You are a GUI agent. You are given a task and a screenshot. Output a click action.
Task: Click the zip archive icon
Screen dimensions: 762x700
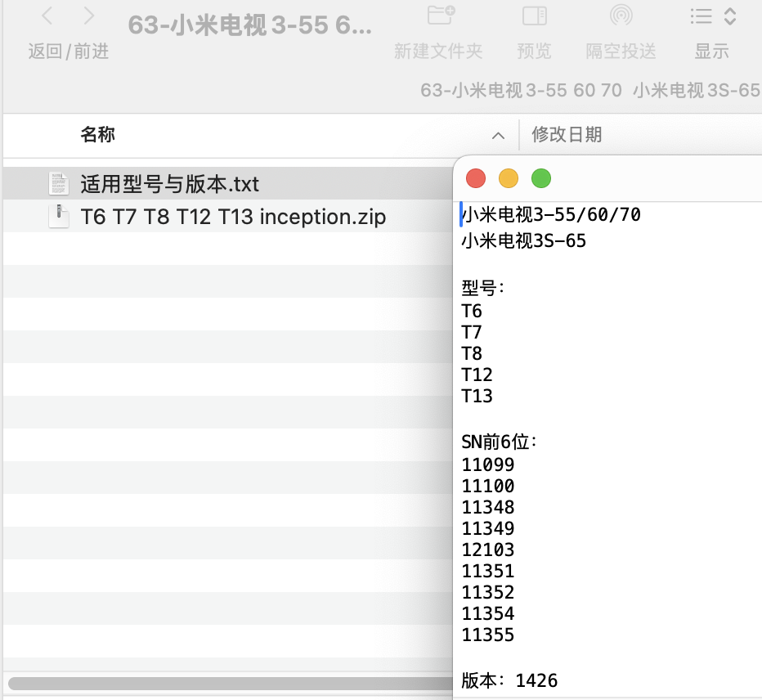58,217
